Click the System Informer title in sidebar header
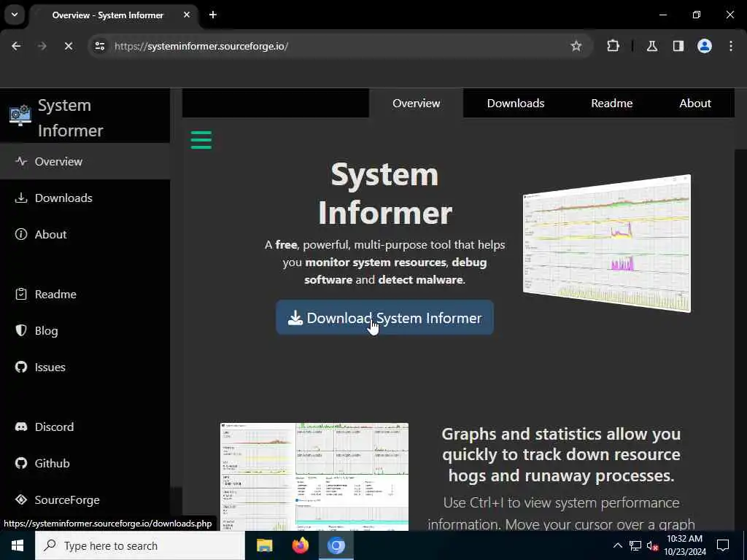Screen dimensions: 747x560 tap(70, 117)
